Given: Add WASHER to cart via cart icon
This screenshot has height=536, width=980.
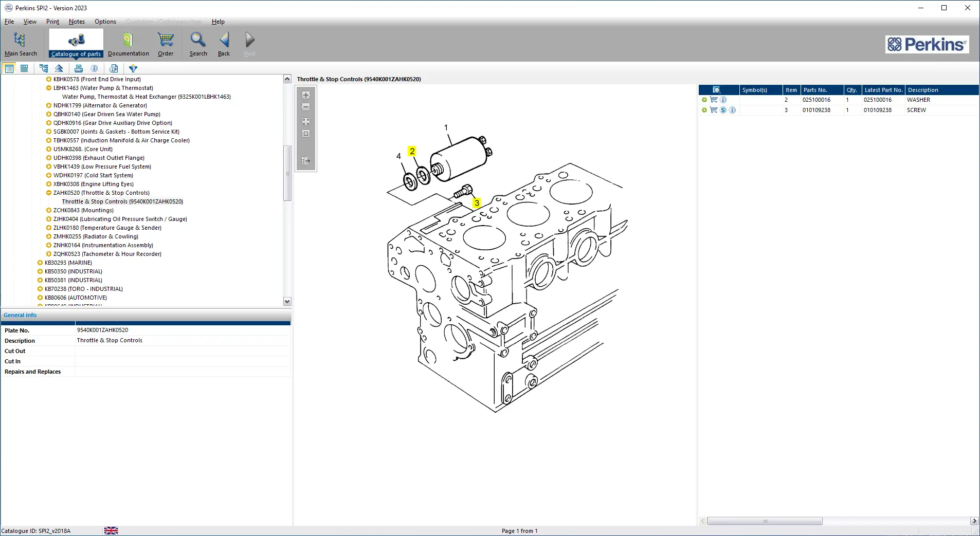Looking at the screenshot, I should click(714, 100).
